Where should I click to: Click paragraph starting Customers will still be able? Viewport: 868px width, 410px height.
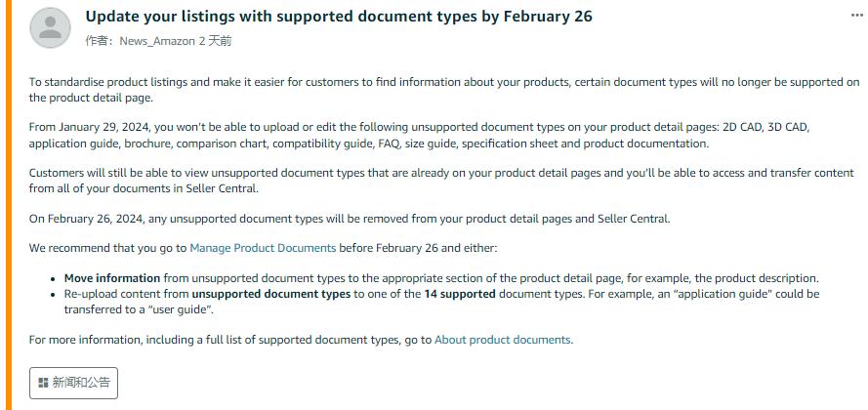[x=441, y=181]
